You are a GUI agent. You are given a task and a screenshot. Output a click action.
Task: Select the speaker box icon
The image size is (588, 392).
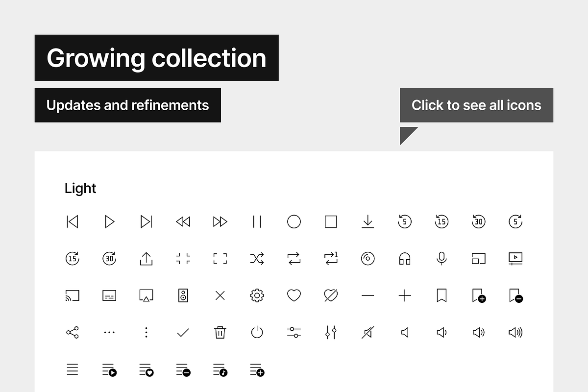tap(183, 295)
